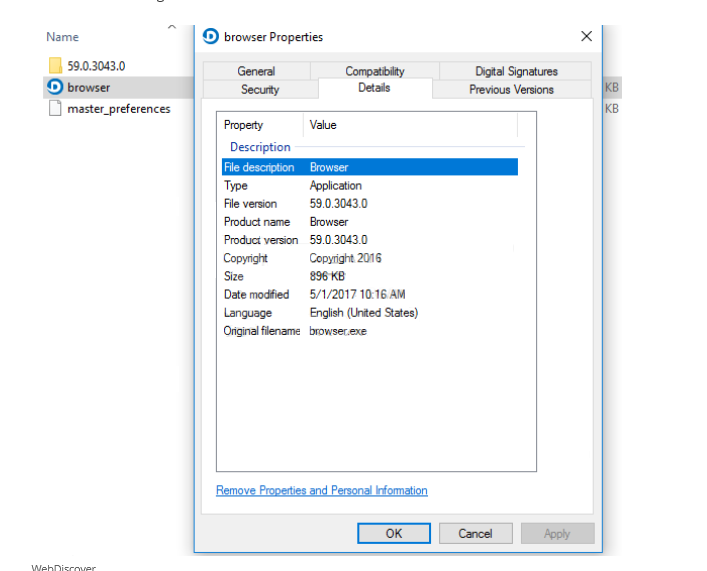
Task: Select the Product name row
Action: click(x=370, y=222)
